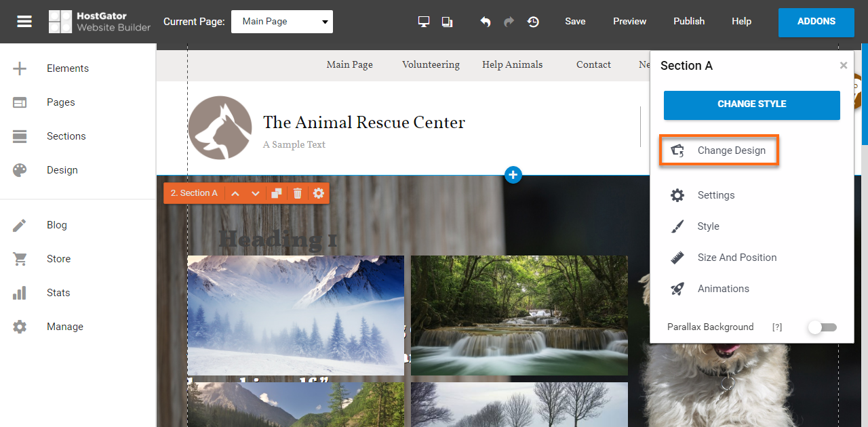Switch to mobile/tablet view icon
Viewport: 868px width, 427px height.
pyautogui.click(x=447, y=22)
